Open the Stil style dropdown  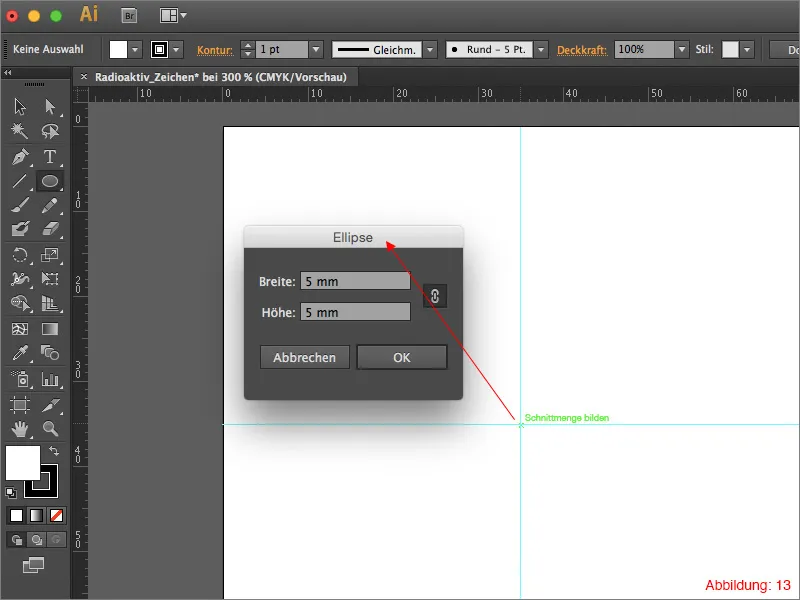pyautogui.click(x=747, y=50)
